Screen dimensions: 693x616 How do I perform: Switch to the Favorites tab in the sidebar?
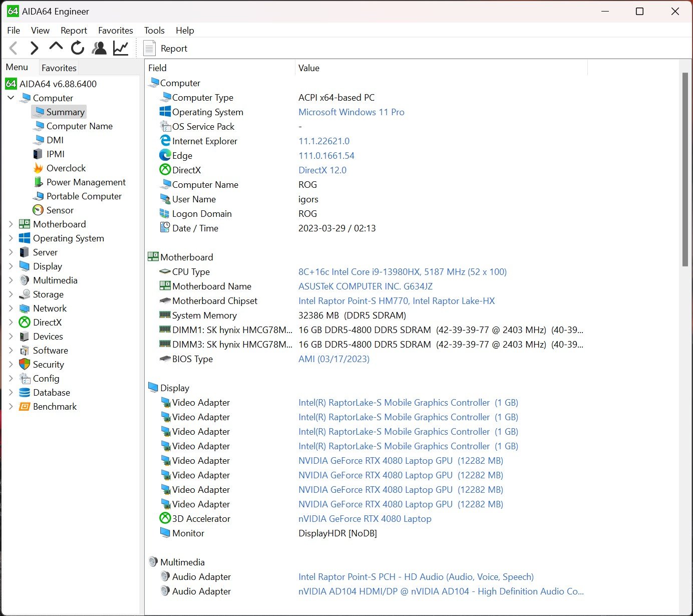[x=59, y=68]
